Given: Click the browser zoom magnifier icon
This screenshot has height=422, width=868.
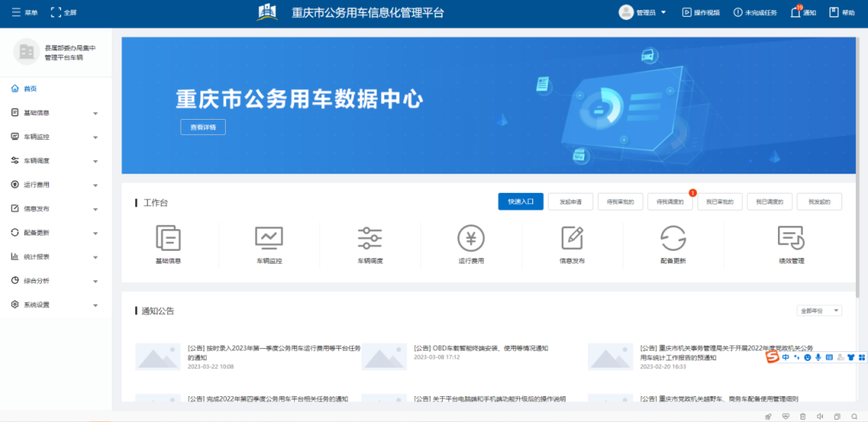Looking at the screenshot, I should coord(854,416).
